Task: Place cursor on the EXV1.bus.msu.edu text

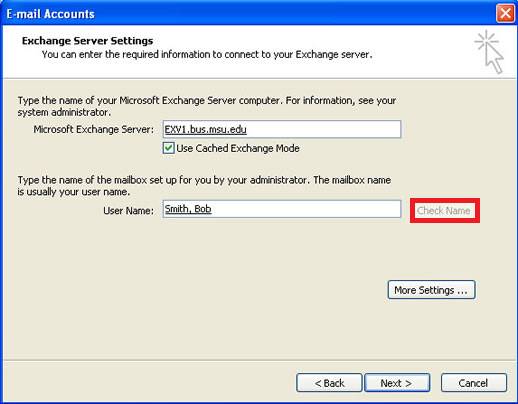Action: click(x=206, y=129)
